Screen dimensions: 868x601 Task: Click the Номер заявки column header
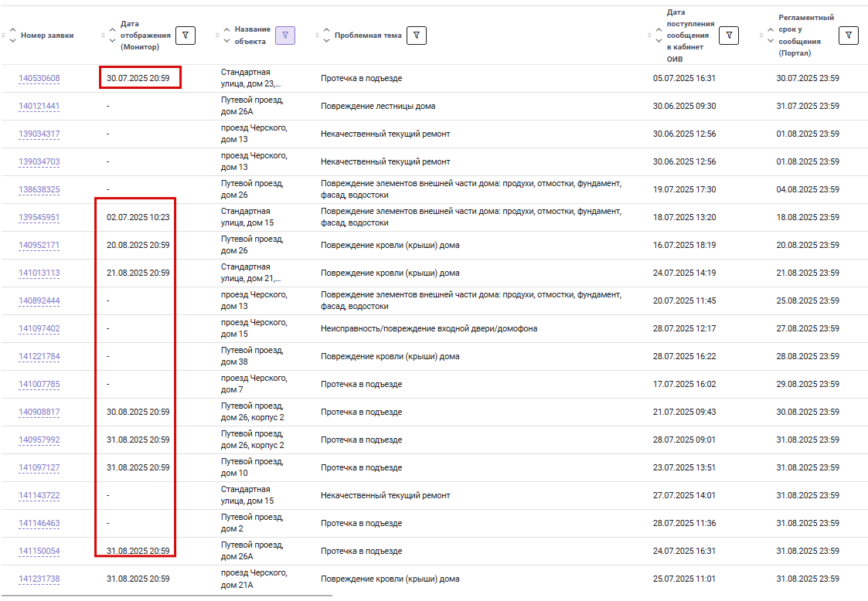tap(47, 36)
